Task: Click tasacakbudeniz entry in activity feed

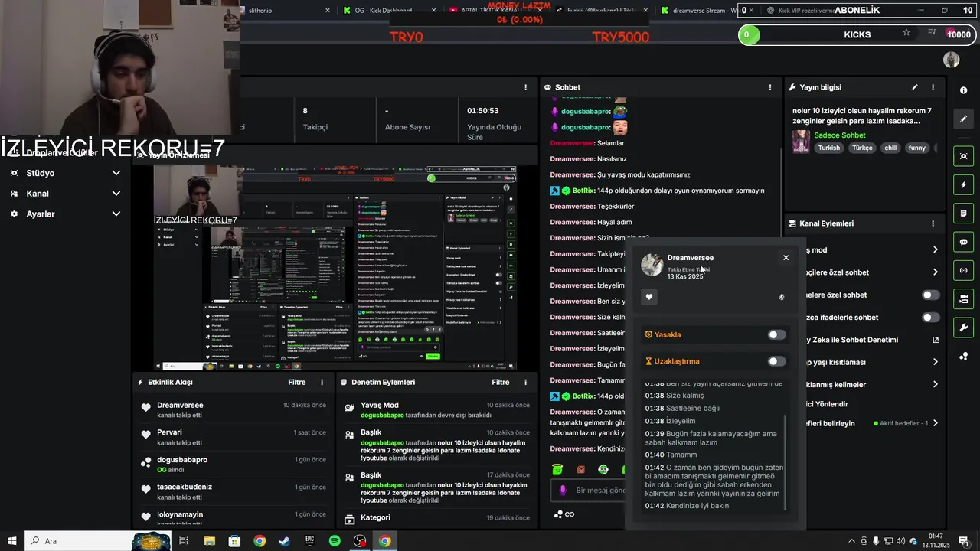Action: tap(234, 491)
